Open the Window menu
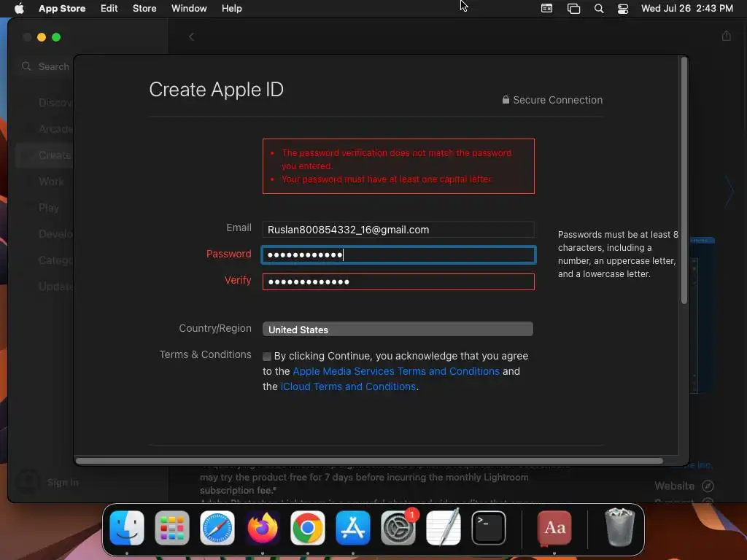This screenshot has width=747, height=560. tap(189, 9)
